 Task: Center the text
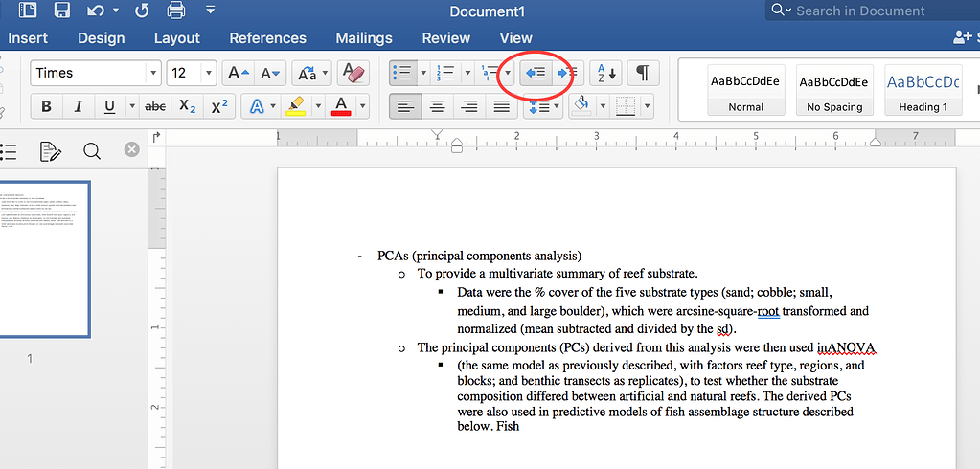[x=438, y=107]
